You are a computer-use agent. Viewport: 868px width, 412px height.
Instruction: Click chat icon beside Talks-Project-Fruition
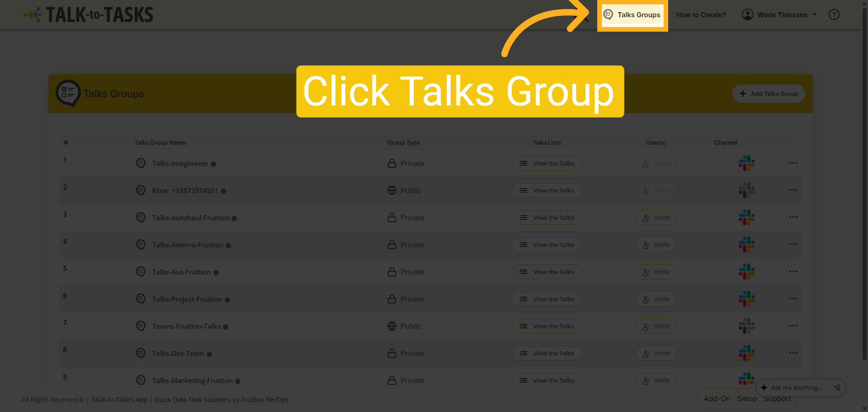(141, 299)
